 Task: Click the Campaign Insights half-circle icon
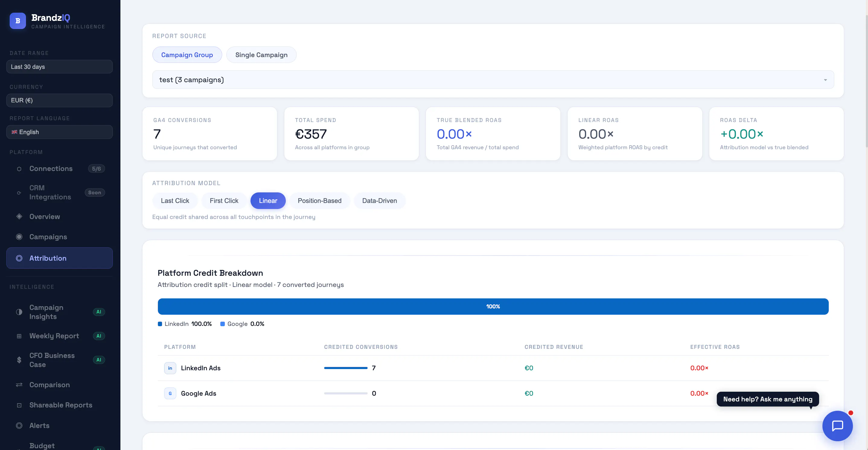19,312
